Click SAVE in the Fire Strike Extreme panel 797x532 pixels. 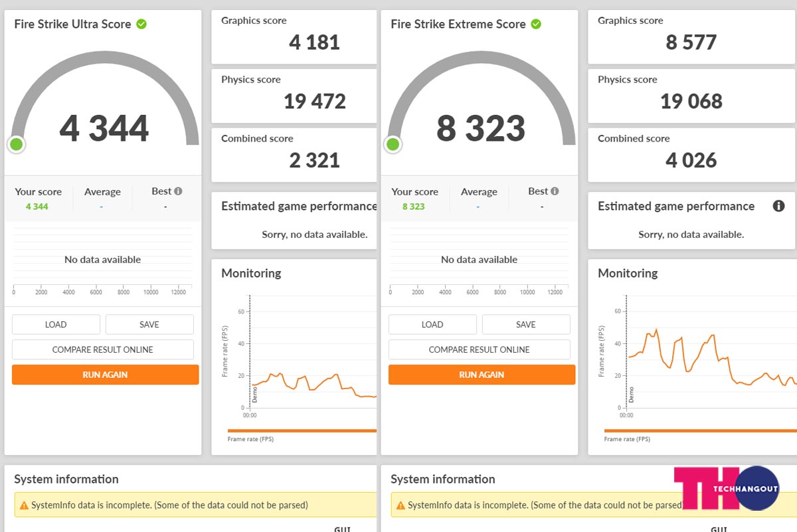click(x=526, y=325)
